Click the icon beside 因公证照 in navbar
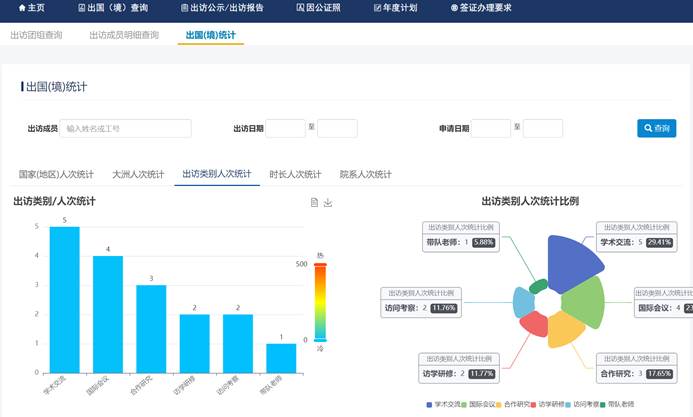The width and height of the screenshot is (693, 417). pyautogui.click(x=300, y=8)
